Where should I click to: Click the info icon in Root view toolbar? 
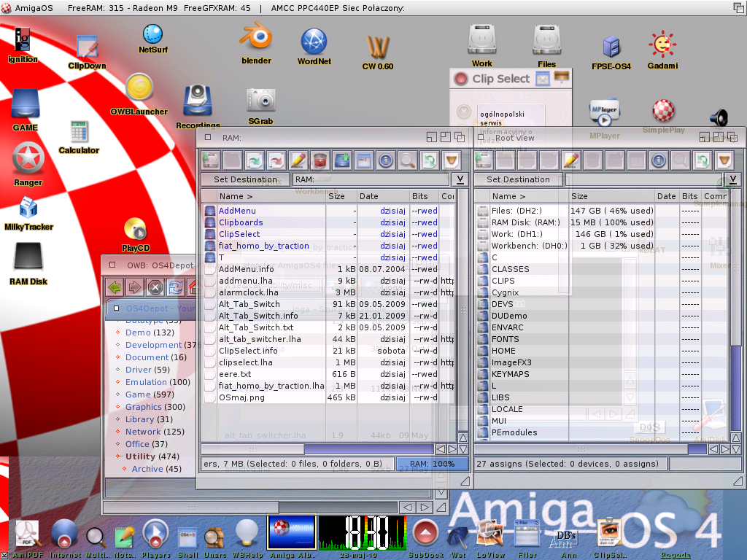pyautogui.click(x=659, y=160)
